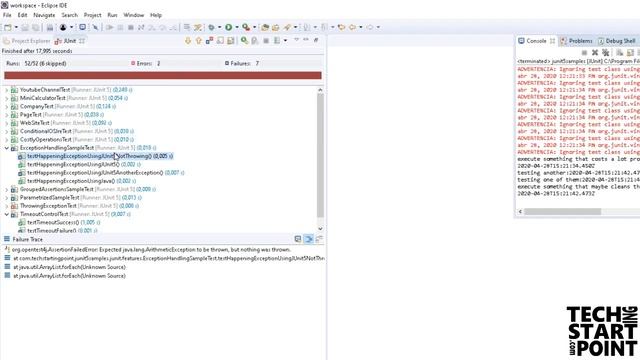Switch to Problems tab
640x360 pixels.
(x=576, y=41)
